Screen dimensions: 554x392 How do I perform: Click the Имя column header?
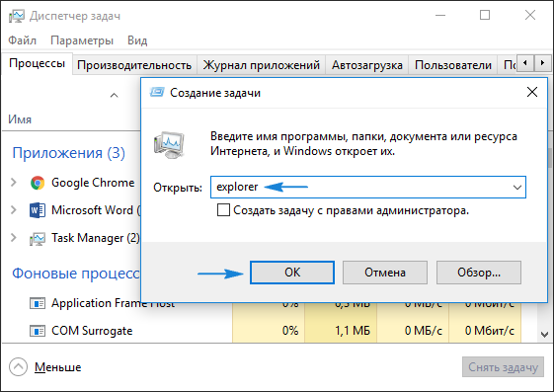(x=20, y=119)
